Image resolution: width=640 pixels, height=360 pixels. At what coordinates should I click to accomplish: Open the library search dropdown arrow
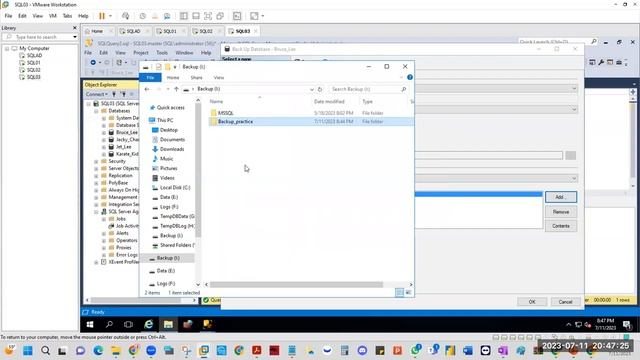[75, 37]
